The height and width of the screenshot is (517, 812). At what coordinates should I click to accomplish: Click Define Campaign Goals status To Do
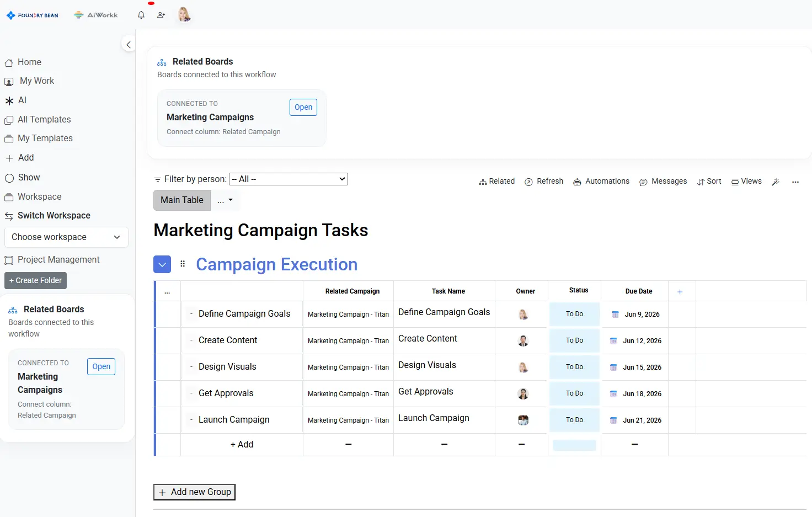coord(574,314)
